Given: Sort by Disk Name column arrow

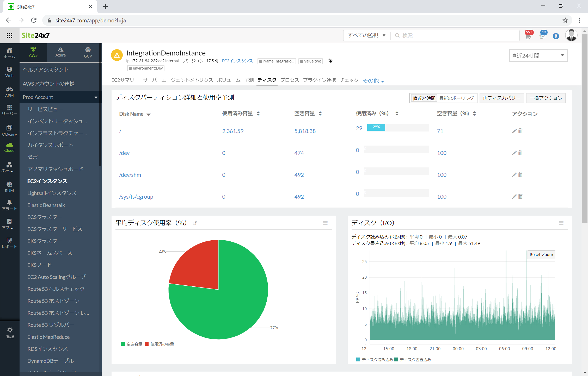Looking at the screenshot, I should point(149,114).
